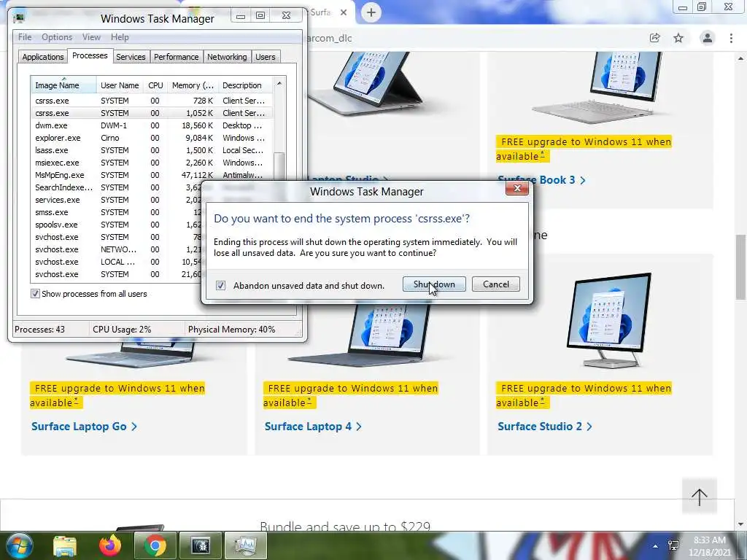Open the File menu in Task Manager
Image resolution: width=747 pixels, height=560 pixels.
(25, 37)
